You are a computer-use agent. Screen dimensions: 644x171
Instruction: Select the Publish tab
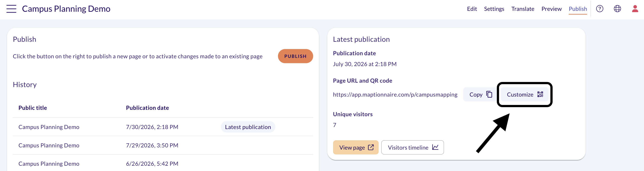(578, 9)
